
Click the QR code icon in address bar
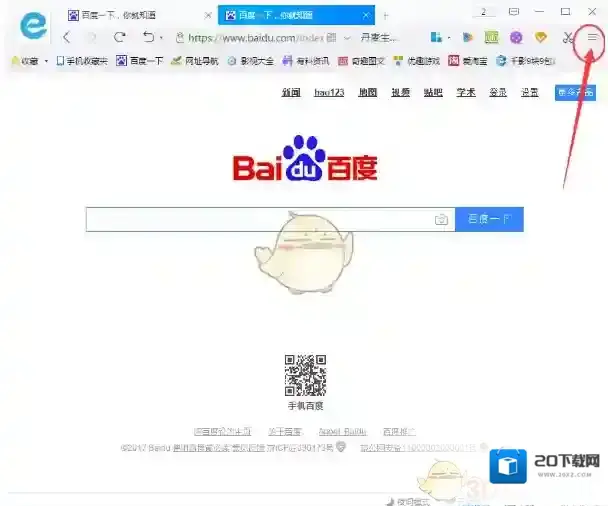(x=332, y=38)
